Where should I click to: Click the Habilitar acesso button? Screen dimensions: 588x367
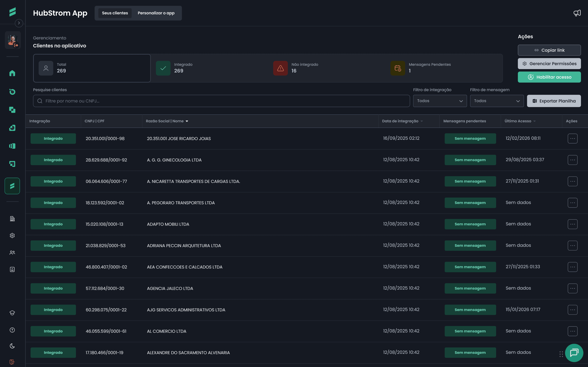pyautogui.click(x=549, y=77)
